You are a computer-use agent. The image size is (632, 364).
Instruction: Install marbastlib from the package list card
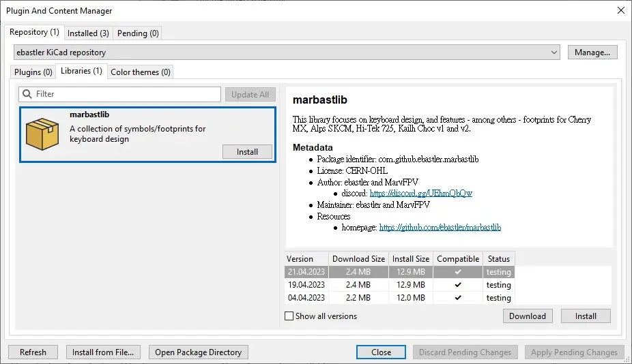click(x=247, y=152)
